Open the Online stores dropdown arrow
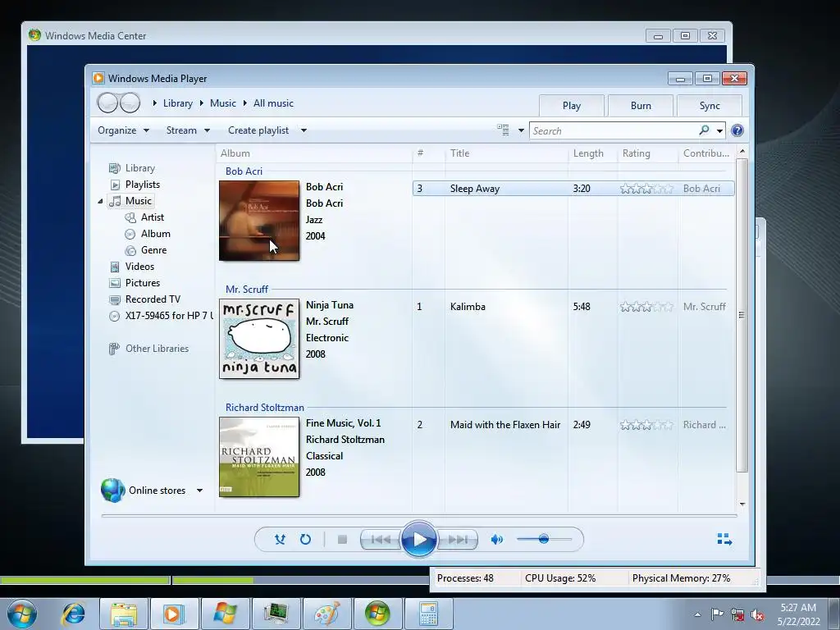The image size is (840, 630). pos(199,491)
